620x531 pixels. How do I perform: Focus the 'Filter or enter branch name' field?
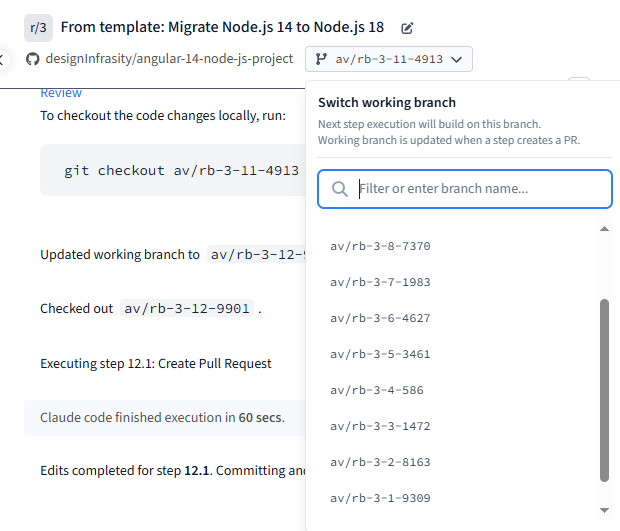point(480,189)
